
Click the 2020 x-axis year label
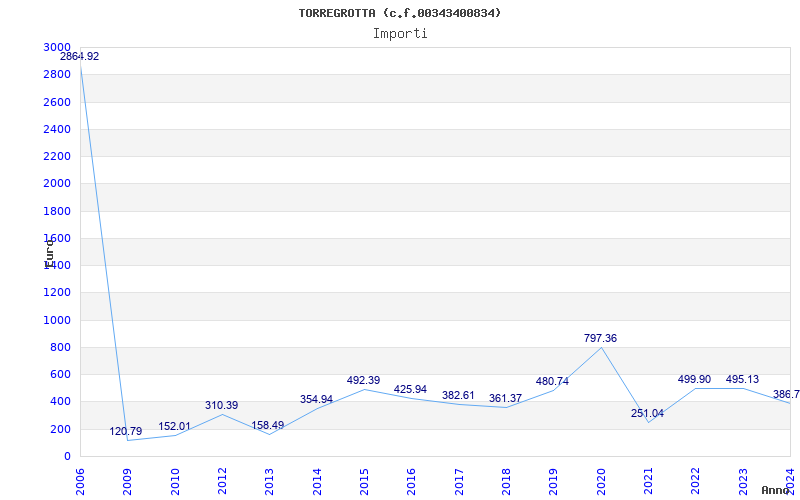pos(601,482)
